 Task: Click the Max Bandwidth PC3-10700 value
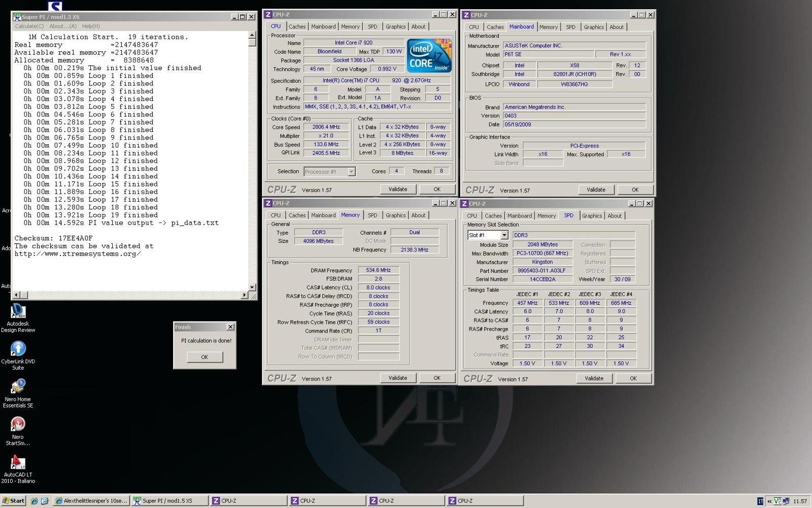pyautogui.click(x=543, y=253)
